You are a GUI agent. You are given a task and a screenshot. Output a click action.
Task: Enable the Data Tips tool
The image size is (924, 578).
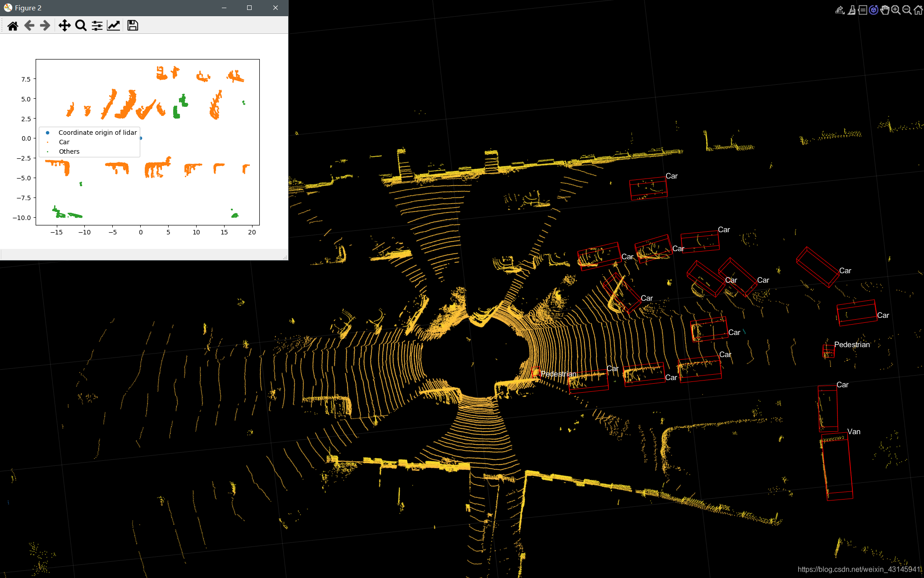(862, 10)
